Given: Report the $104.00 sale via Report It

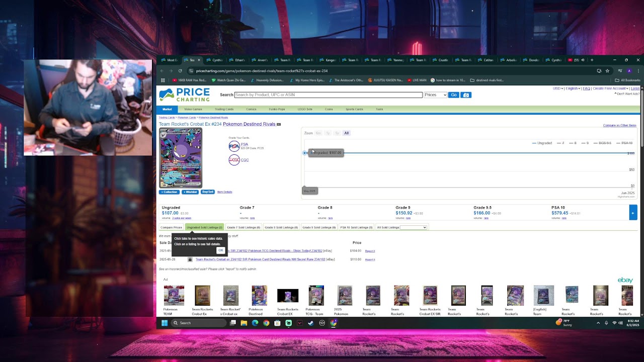Looking at the screenshot, I should [370, 251].
